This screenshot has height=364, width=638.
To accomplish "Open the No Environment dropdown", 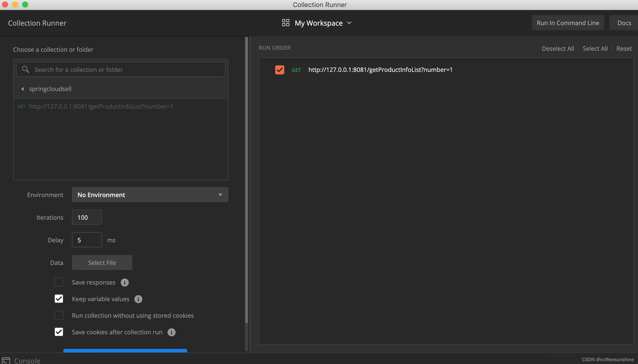I will [x=150, y=195].
